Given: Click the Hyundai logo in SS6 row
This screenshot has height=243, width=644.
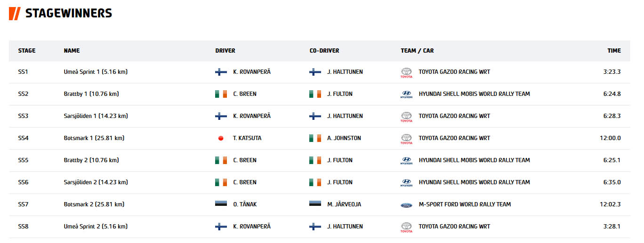Looking at the screenshot, I should (x=406, y=183).
